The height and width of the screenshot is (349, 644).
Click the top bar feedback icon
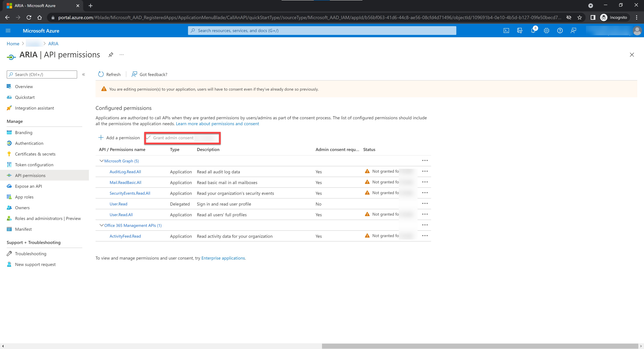[x=573, y=31]
